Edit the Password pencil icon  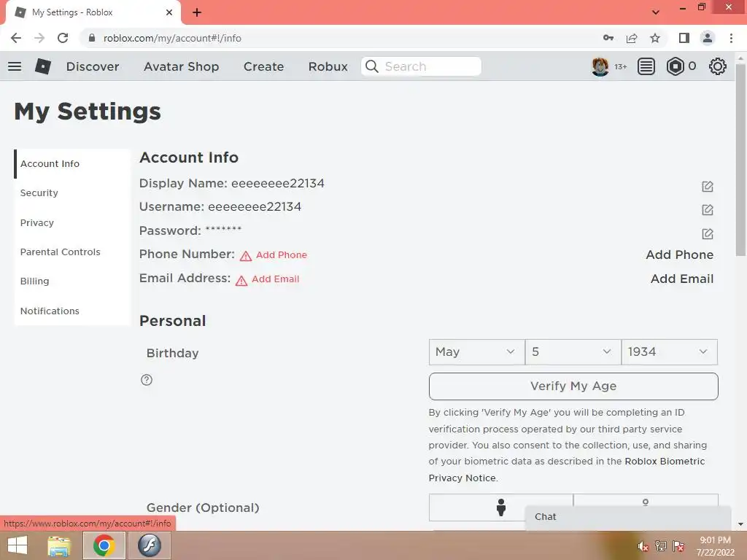708,233
